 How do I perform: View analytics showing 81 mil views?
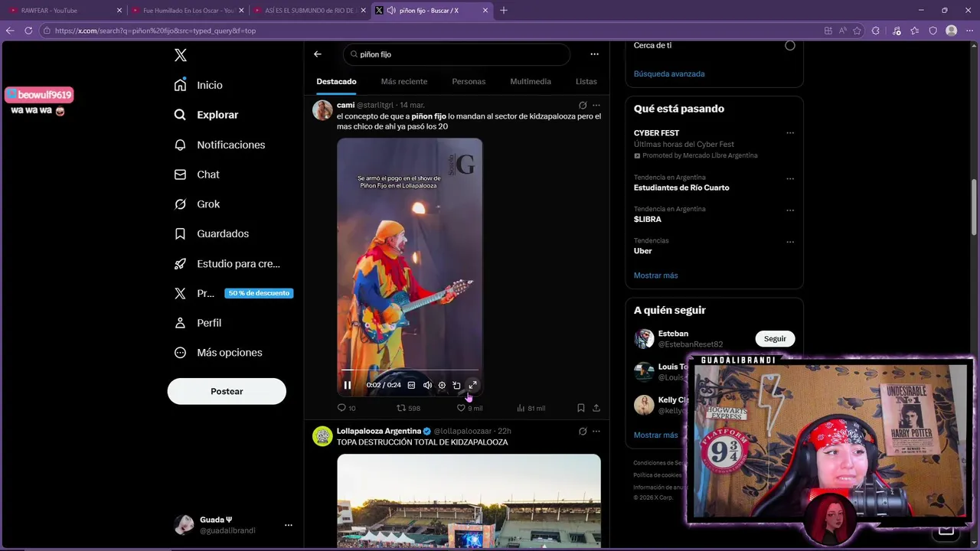coord(531,409)
